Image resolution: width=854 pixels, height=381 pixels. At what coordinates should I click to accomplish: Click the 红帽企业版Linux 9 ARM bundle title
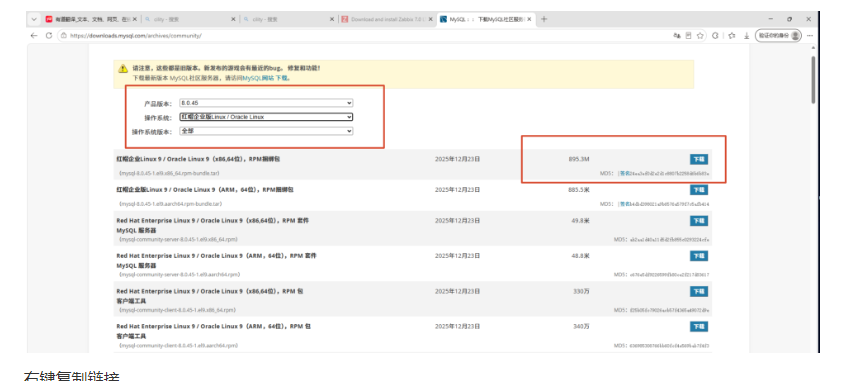pos(205,190)
